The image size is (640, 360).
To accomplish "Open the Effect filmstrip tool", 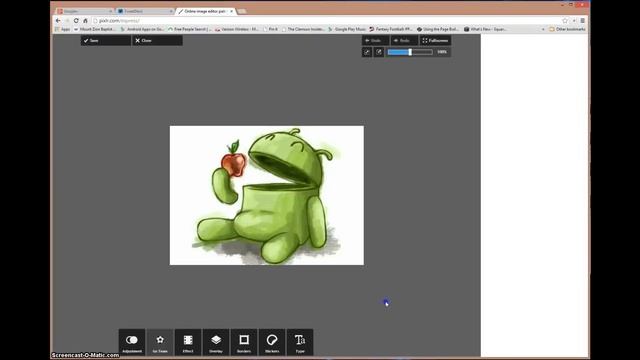I will point(188,342).
